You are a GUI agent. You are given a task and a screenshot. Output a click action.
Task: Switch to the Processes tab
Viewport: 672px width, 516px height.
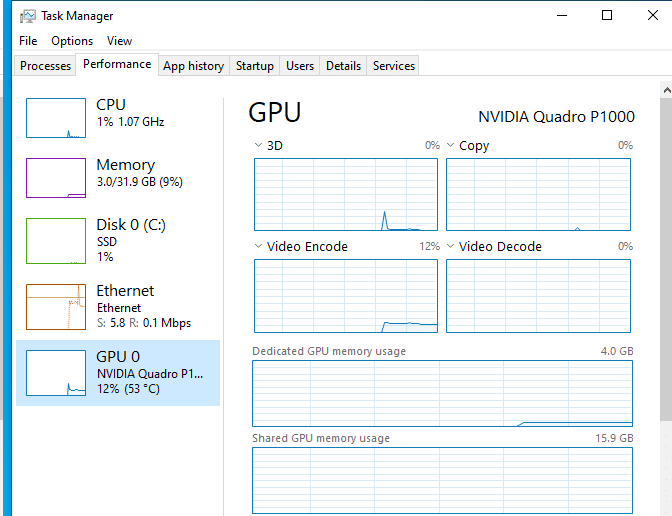(45, 66)
